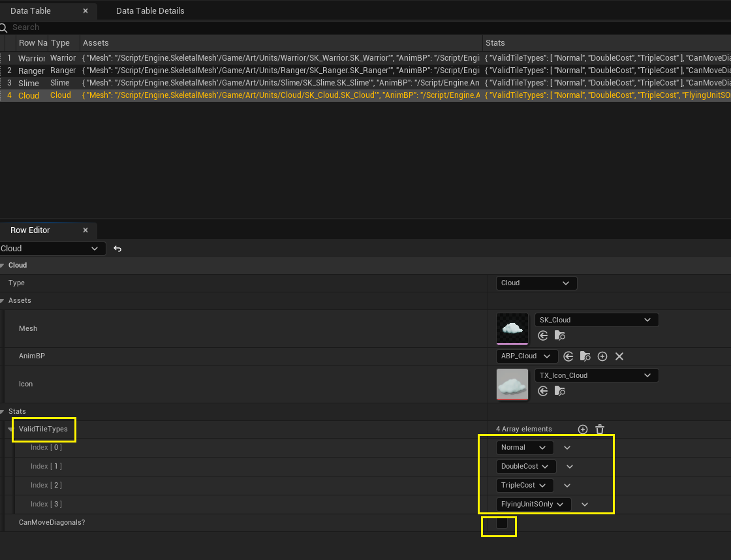
Task: Empty the ValidTileTypes array with trash icon
Action: pyautogui.click(x=600, y=429)
